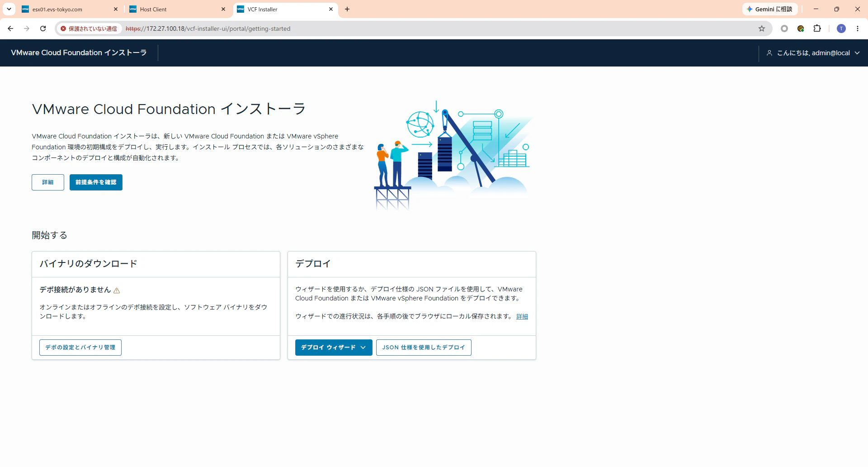868x467 pixels.
Task: Click JSON 仕様を使用したデプロイ button
Action: [424, 348]
